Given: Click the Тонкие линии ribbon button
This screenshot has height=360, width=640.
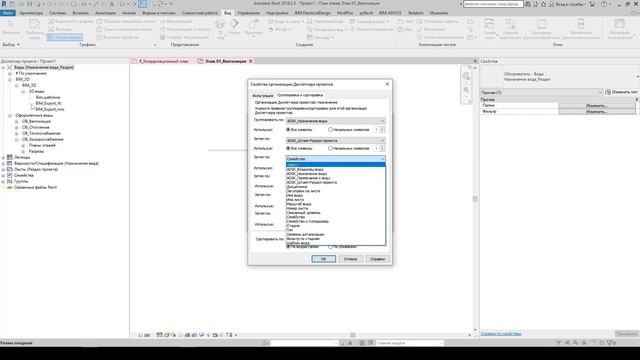Looking at the screenshot, I should (x=64, y=37).
